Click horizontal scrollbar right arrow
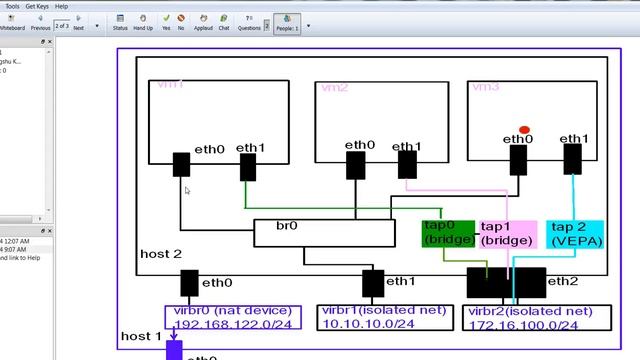 point(40,219)
